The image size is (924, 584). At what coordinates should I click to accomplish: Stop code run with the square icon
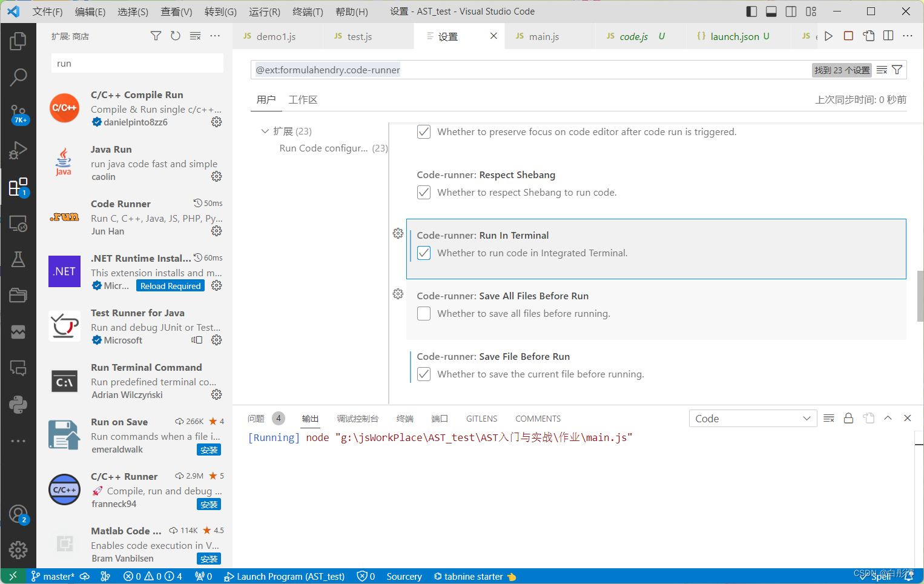point(848,36)
